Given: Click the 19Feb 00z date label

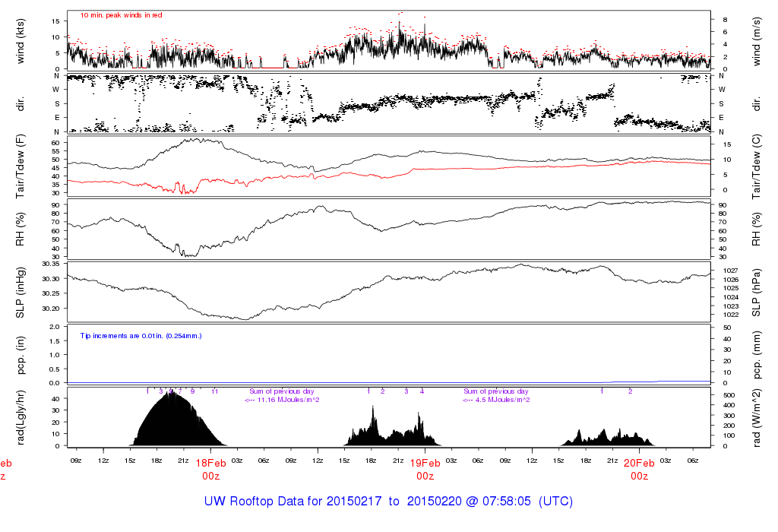Looking at the screenshot, I should [x=425, y=470].
